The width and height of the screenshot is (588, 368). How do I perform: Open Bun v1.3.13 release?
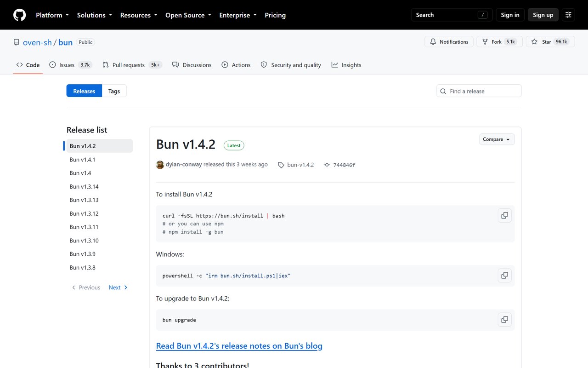pos(100,200)
